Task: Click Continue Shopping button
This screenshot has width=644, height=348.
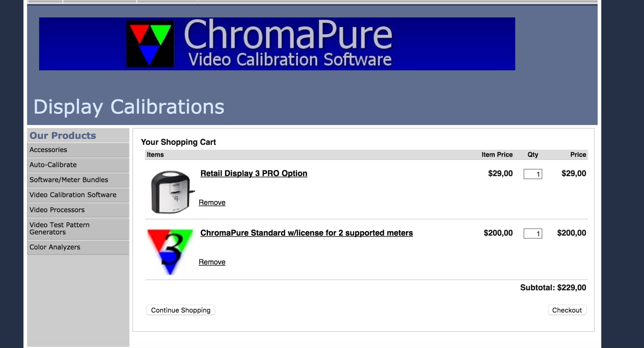Action: coord(181,310)
